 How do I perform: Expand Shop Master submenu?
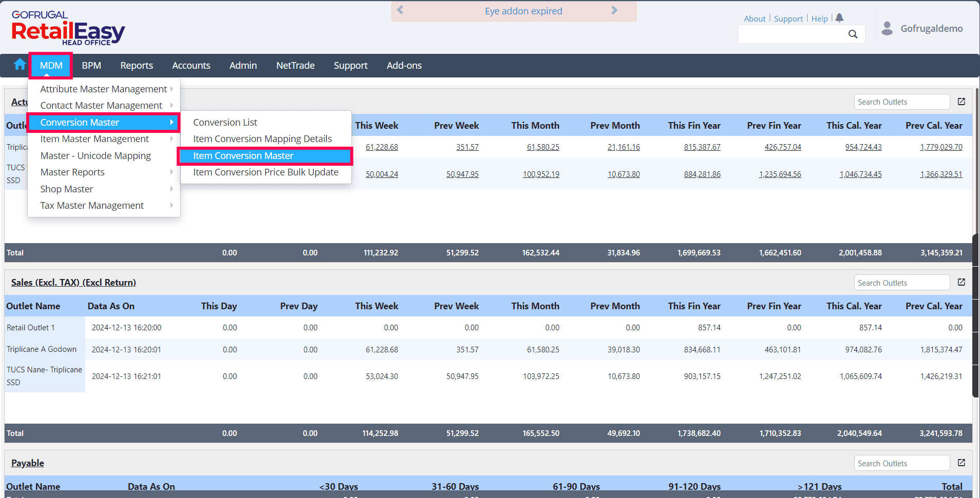point(104,189)
